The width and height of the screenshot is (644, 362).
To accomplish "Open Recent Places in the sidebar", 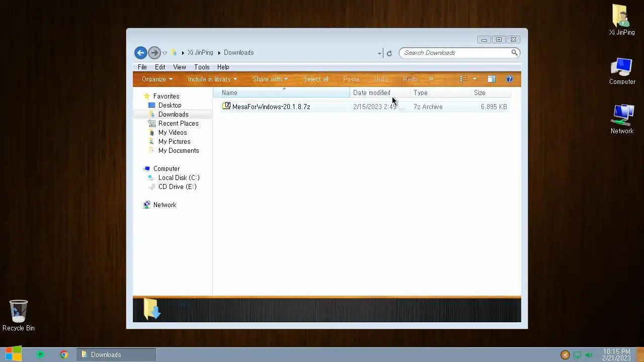I will coord(178,123).
